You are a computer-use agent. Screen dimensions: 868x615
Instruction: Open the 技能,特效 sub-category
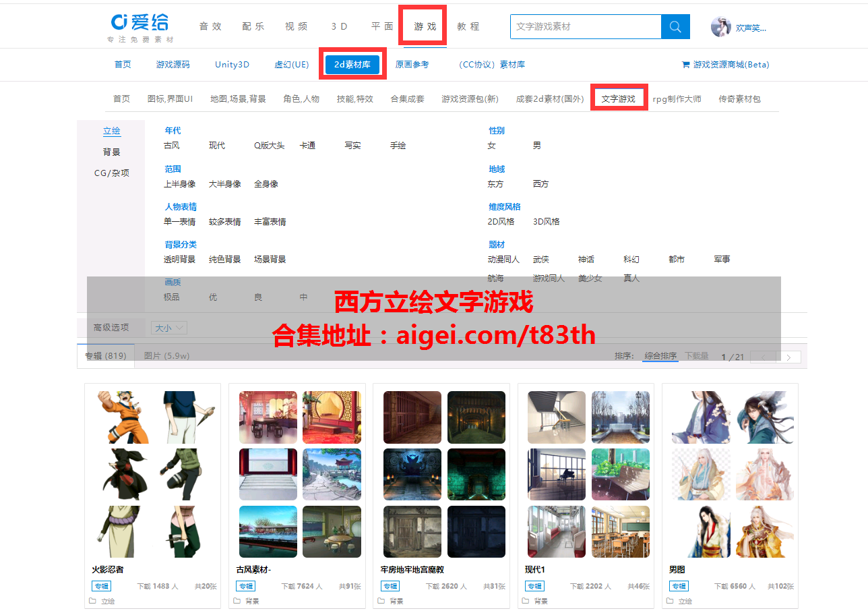coord(355,98)
